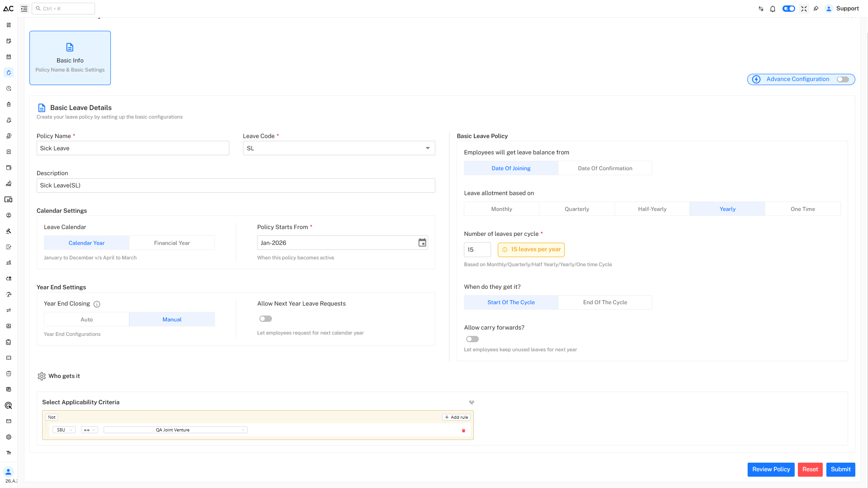Click the Support user avatar icon

[x=829, y=9]
